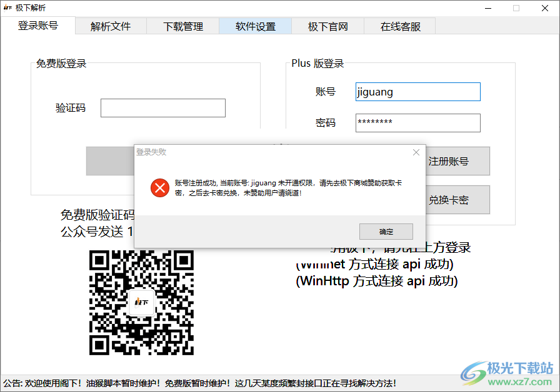Close the 极下解析 main window
560x392 pixels.
544,8
